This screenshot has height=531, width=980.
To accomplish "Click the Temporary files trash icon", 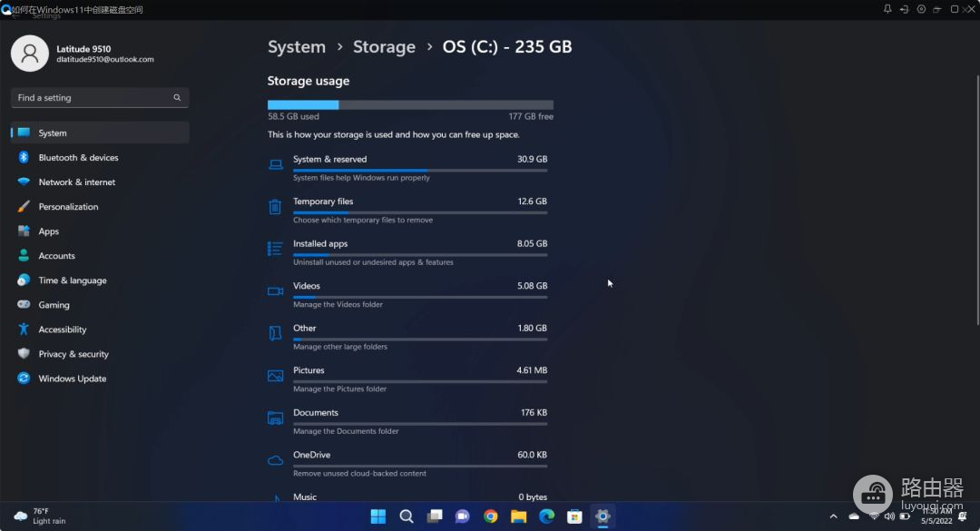I will (x=275, y=207).
